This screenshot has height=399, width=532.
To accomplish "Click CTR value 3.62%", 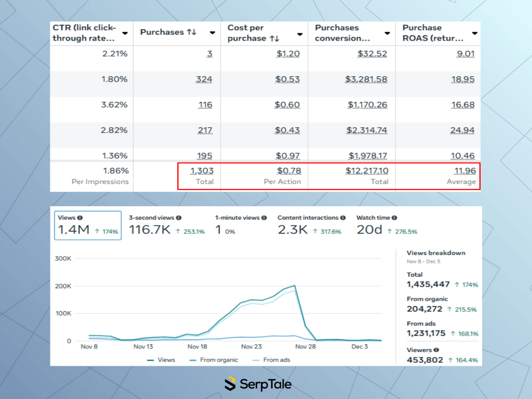I will point(114,105).
